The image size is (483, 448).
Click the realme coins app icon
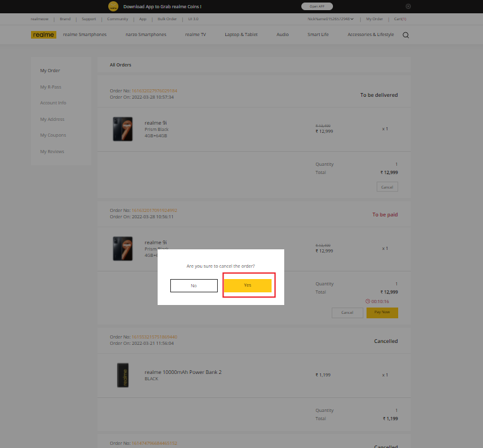(113, 6)
